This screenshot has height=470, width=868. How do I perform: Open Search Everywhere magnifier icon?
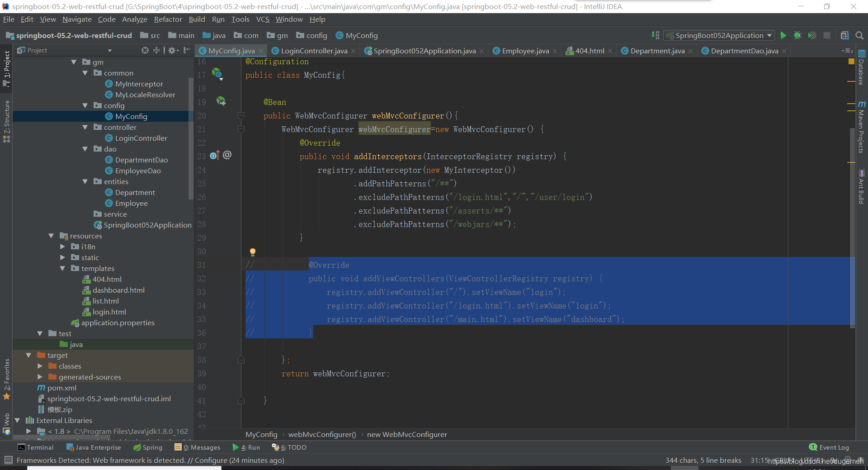pos(859,35)
